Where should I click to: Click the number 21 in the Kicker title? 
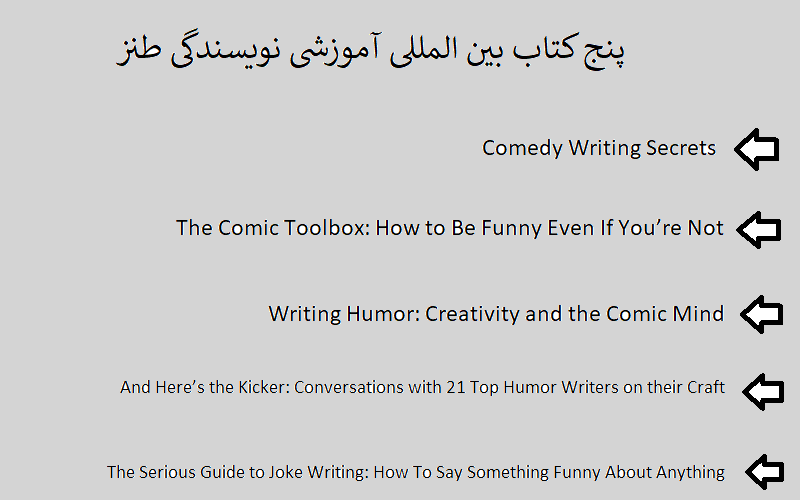456,387
